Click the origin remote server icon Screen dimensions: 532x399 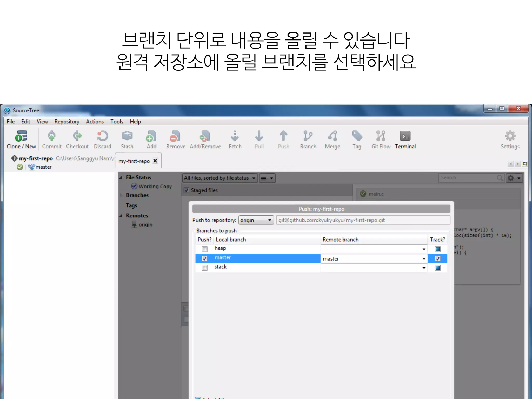(134, 224)
